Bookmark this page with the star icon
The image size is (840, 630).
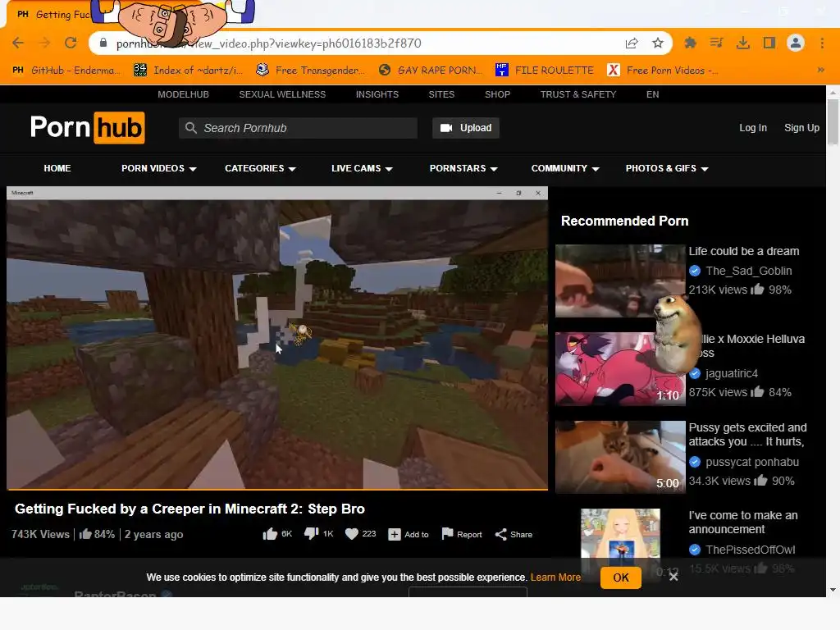pos(658,43)
